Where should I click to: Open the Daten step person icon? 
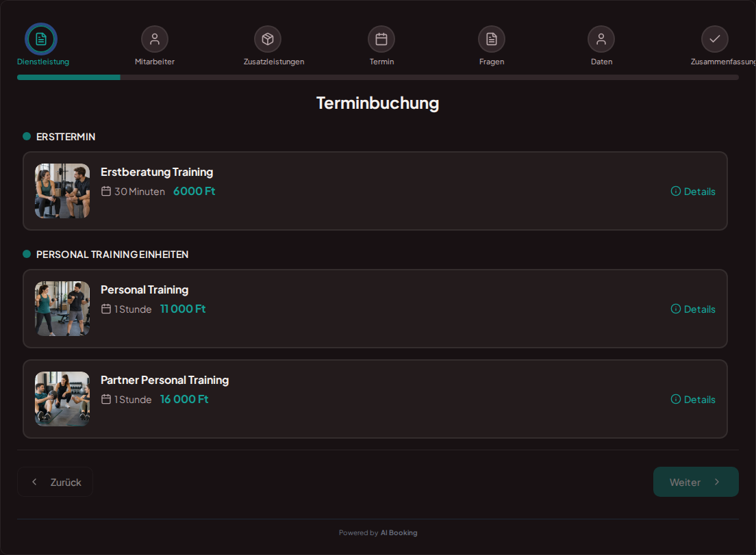click(x=601, y=39)
